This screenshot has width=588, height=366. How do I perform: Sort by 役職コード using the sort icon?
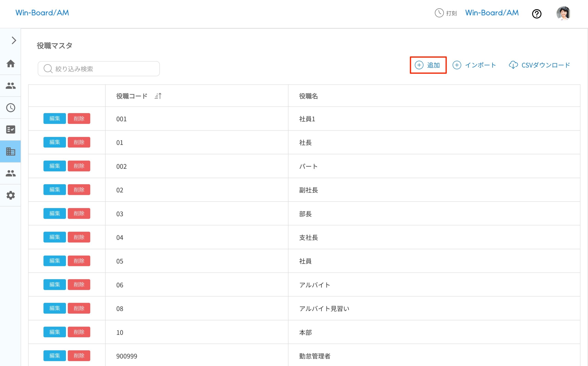click(x=158, y=96)
